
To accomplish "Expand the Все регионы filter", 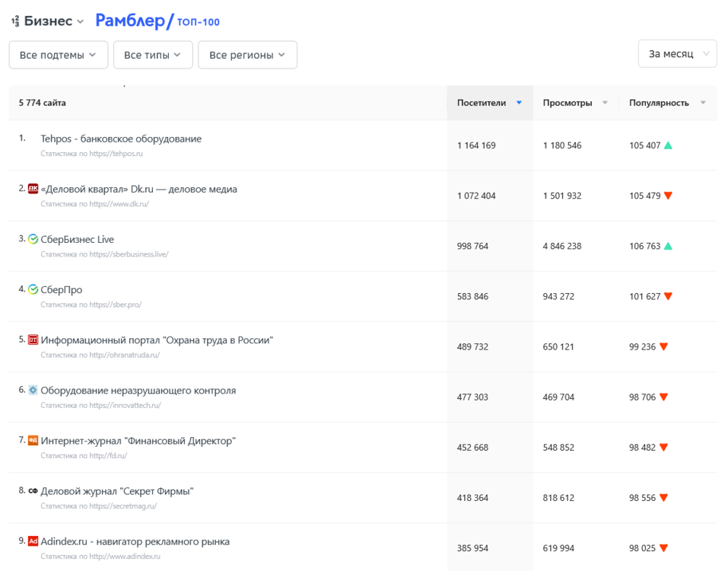I will [x=247, y=55].
